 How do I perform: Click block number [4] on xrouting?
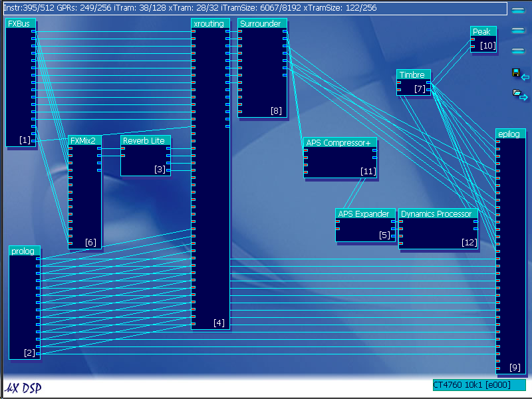tap(219, 323)
